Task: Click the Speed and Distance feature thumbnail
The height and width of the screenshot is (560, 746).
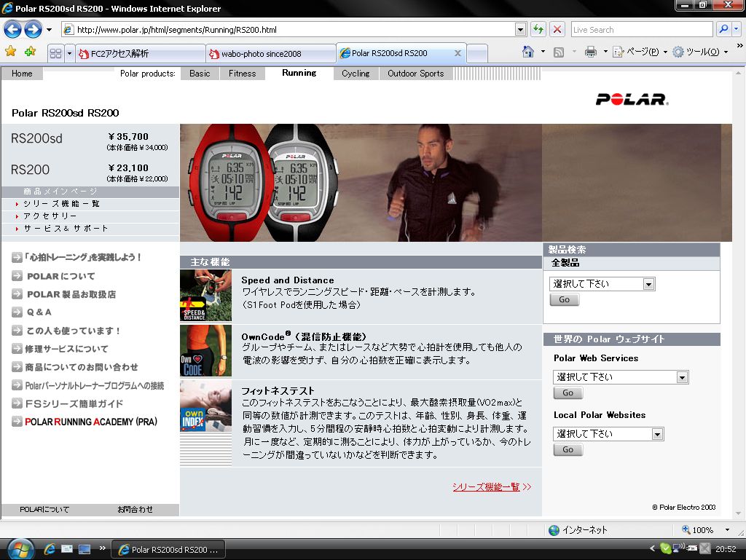Action: (x=206, y=295)
